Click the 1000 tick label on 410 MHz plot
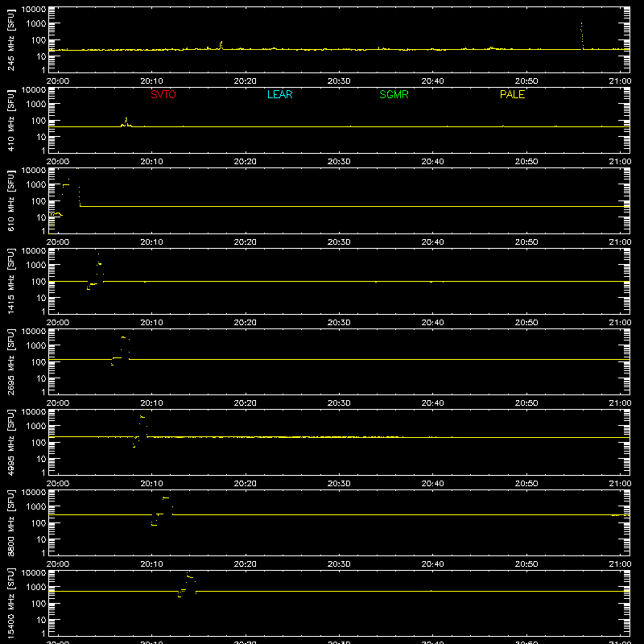Viewport: 644px width, 644px height. (x=36, y=104)
